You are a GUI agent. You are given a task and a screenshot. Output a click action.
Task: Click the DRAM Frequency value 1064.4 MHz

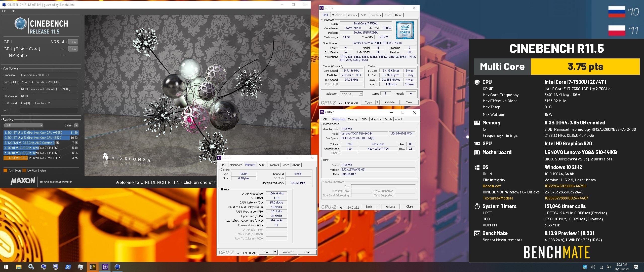coord(276,194)
